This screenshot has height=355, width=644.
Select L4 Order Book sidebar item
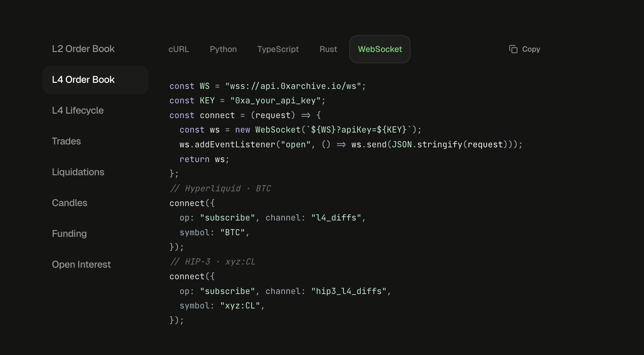point(83,80)
